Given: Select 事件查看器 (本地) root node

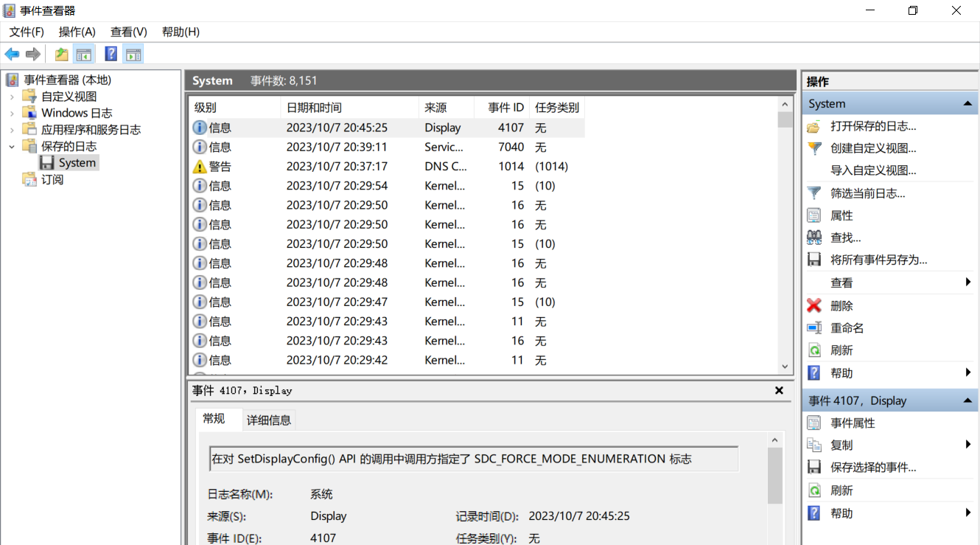Looking at the screenshot, I should [x=67, y=80].
